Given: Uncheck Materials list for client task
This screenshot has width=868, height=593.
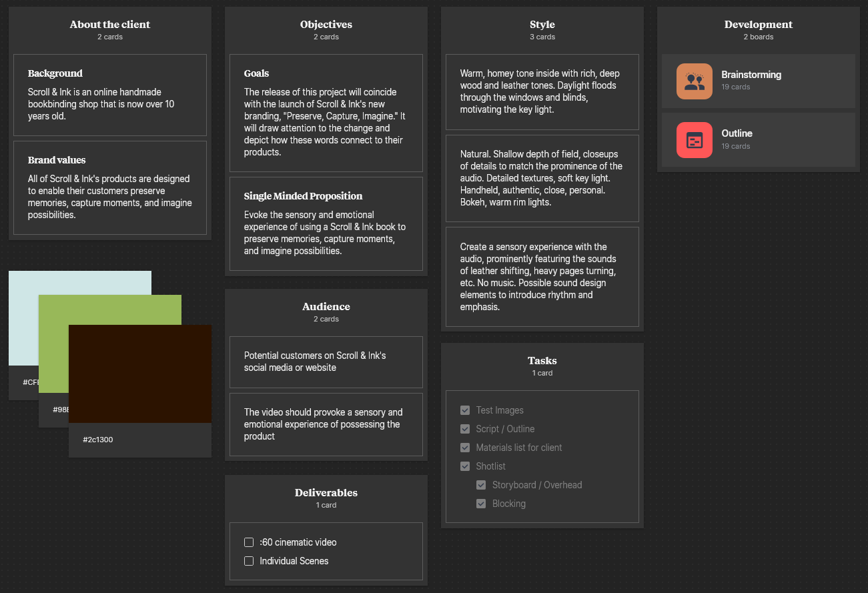Looking at the screenshot, I should [465, 448].
